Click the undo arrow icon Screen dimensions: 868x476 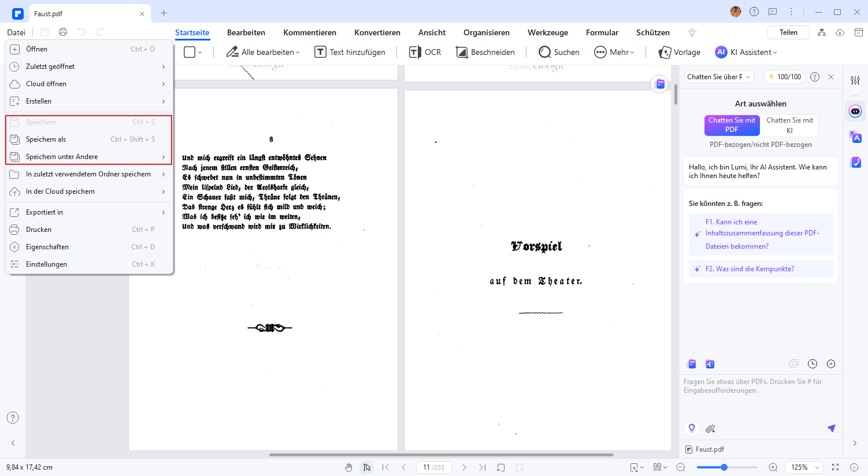tap(81, 32)
